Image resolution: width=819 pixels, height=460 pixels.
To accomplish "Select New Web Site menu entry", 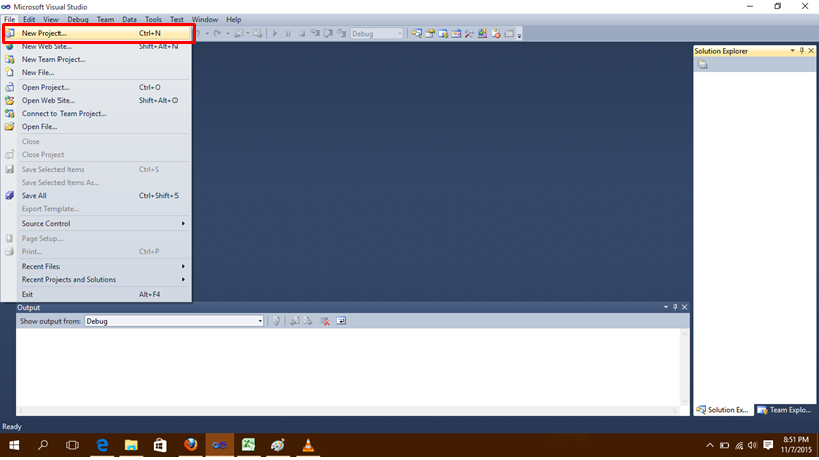I will coord(97,46).
